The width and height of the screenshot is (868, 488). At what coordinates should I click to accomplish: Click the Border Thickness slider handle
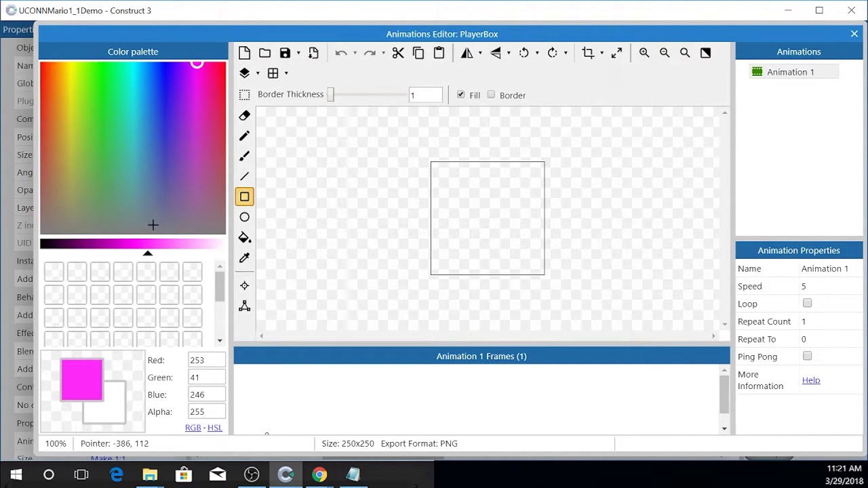pyautogui.click(x=331, y=95)
